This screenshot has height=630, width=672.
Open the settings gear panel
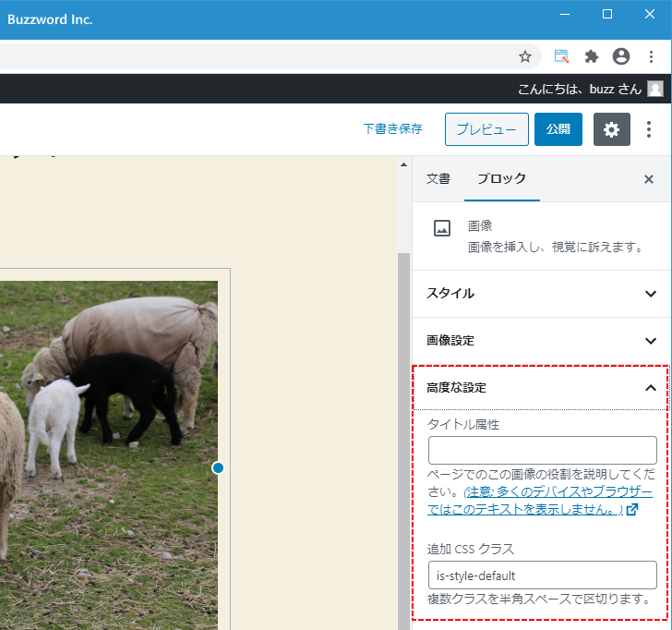pyautogui.click(x=611, y=129)
